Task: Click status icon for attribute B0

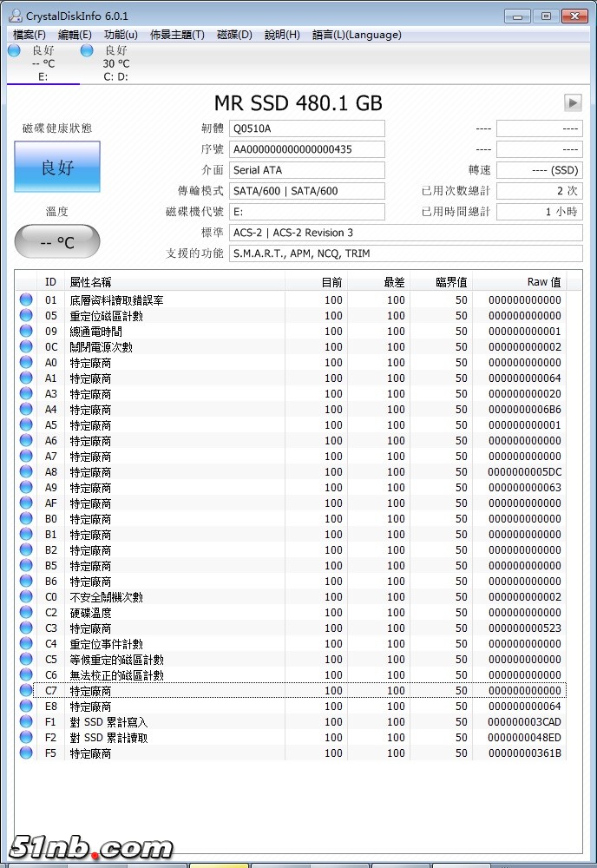Action: (x=26, y=518)
